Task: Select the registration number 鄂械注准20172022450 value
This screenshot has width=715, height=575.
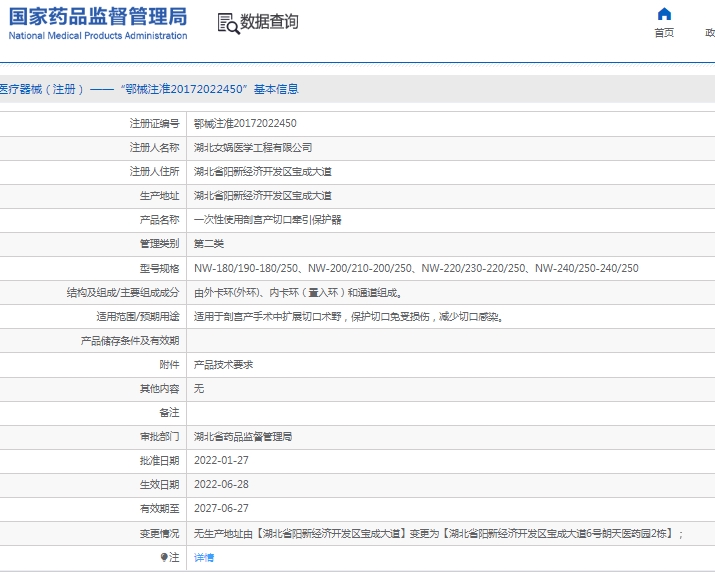Action: 245,124
